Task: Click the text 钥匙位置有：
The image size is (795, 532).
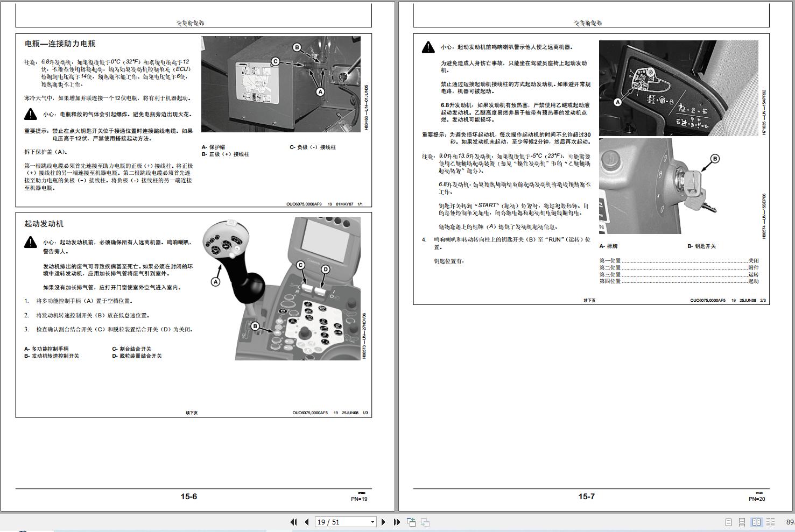Action: [449, 261]
